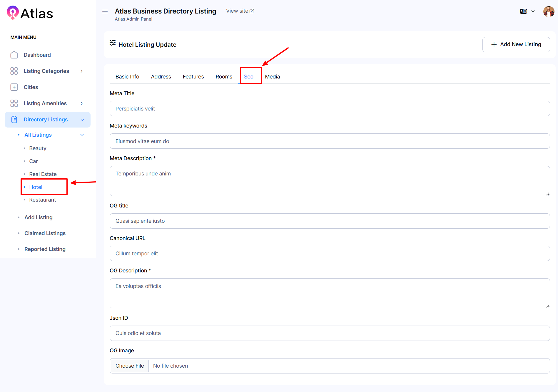
Task: Expand the Listing Categories submenu arrow
Action: click(82, 71)
